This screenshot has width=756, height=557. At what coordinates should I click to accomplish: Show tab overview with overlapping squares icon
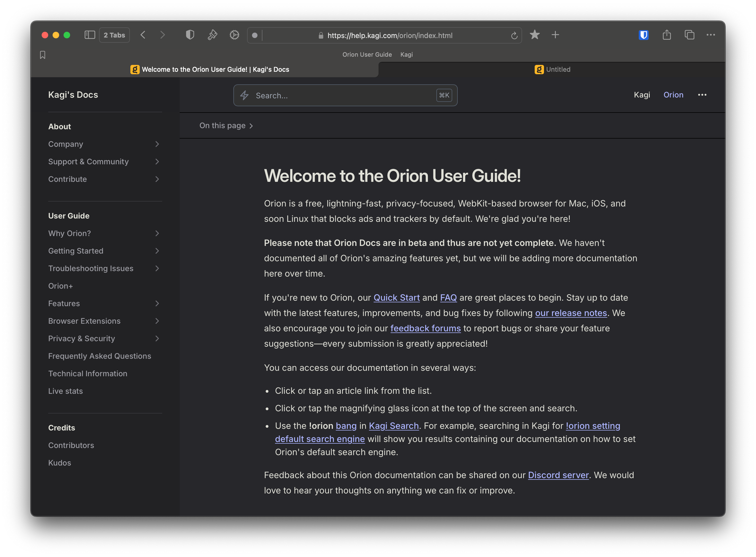point(689,35)
